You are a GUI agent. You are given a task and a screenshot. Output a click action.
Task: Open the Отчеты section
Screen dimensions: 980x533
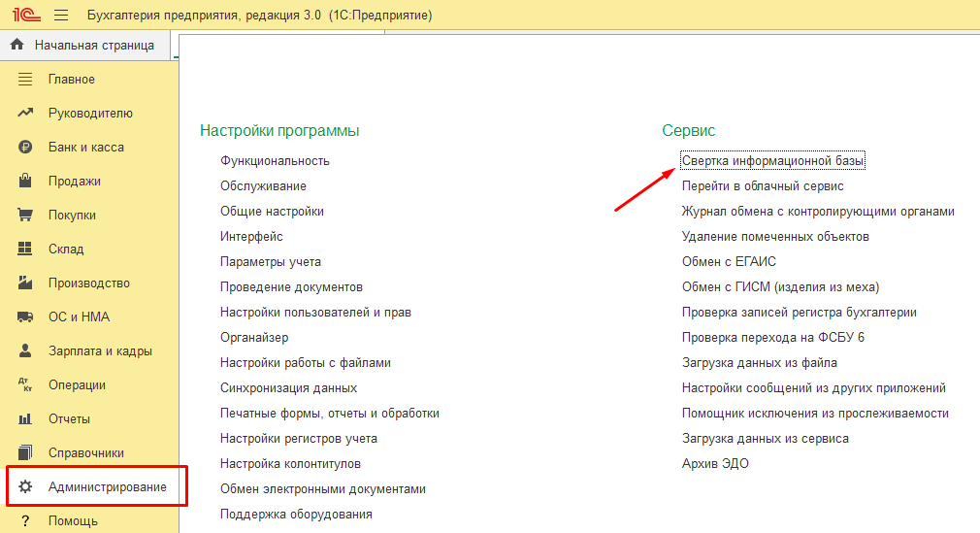click(69, 419)
